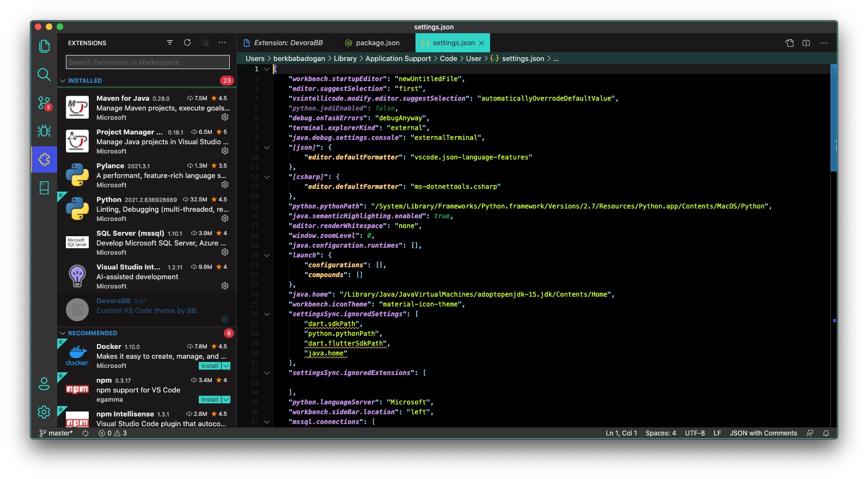Select the settings.json tab
This screenshot has height=479, width=868.
pos(453,43)
